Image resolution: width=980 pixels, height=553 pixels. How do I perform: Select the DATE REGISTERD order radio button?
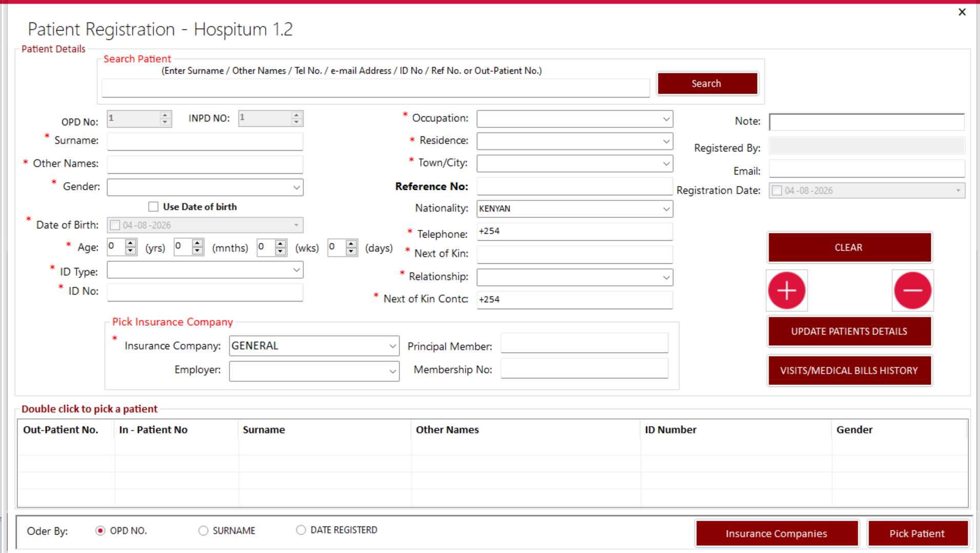301,530
